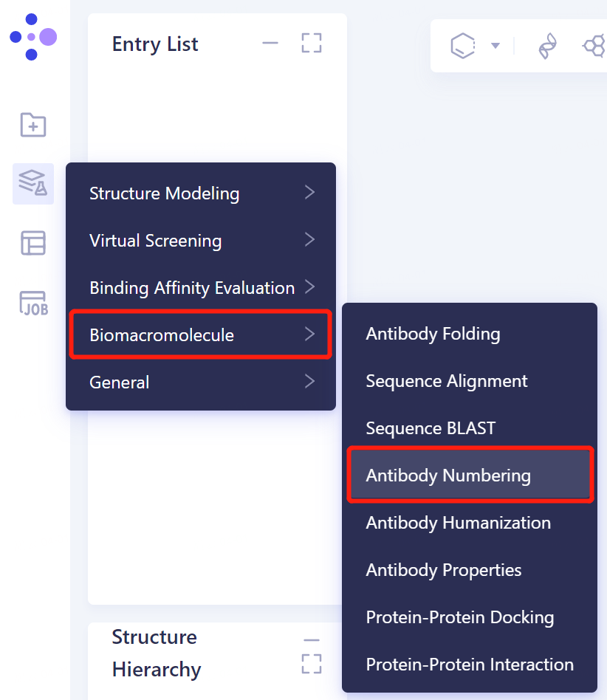Open Sequence BLAST from the submenu
Screen dimensions: 607x700
[x=429, y=428]
